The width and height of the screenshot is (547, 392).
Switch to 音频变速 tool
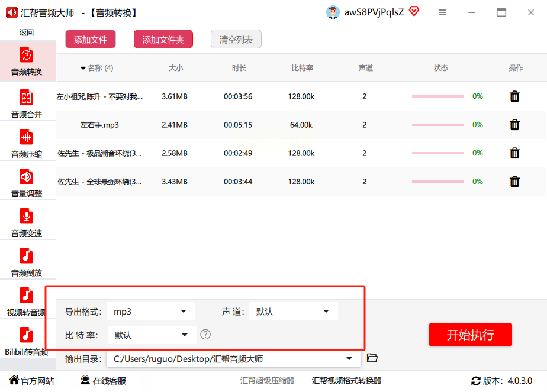pyautogui.click(x=27, y=223)
